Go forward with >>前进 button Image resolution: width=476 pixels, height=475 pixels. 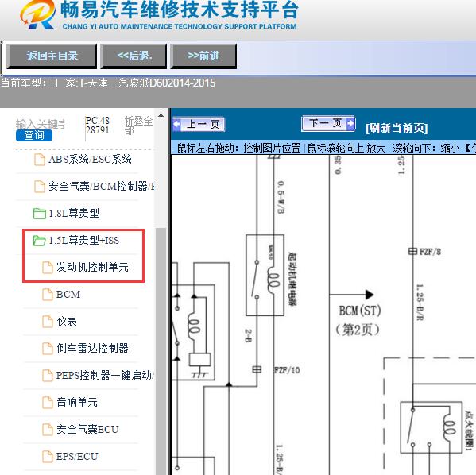tap(203, 56)
